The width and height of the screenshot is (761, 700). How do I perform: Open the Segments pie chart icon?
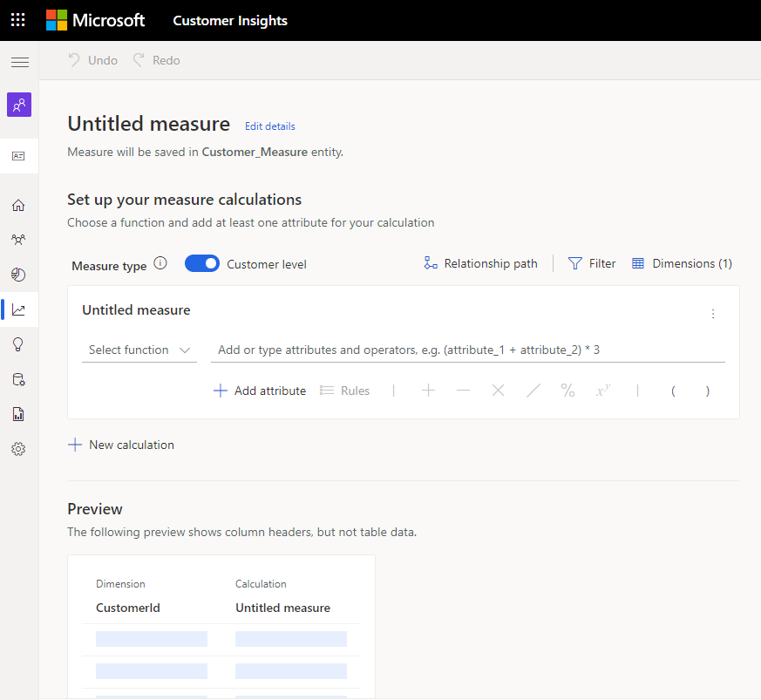(18, 275)
